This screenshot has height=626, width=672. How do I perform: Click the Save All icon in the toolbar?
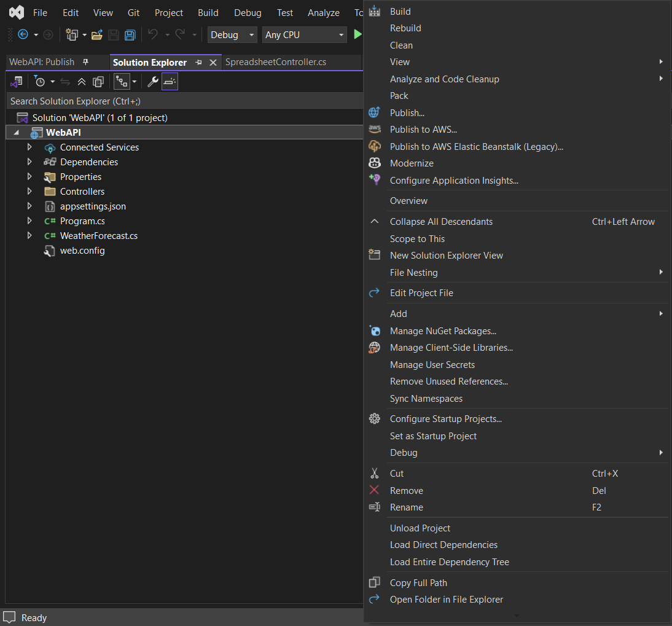point(130,35)
